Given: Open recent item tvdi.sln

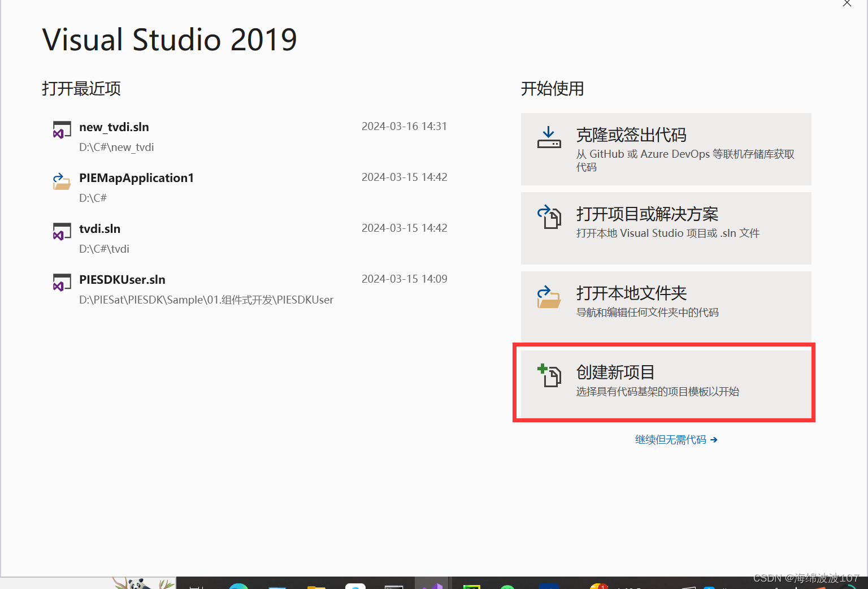Looking at the screenshot, I should click(99, 229).
